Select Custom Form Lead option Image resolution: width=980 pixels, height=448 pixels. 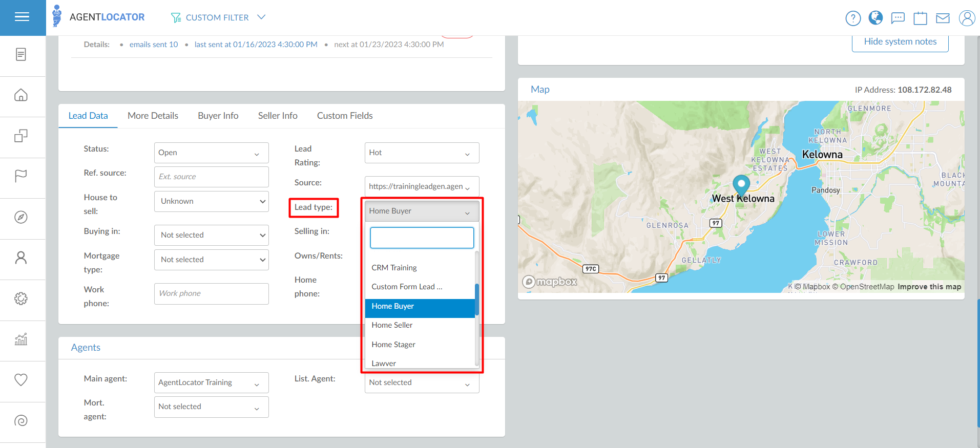click(420, 287)
